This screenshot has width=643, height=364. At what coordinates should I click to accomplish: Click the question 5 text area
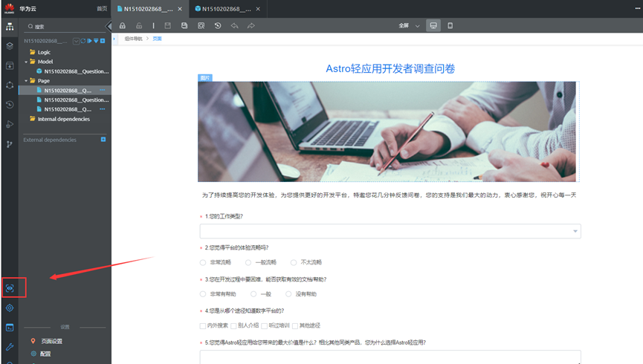[x=390, y=357]
